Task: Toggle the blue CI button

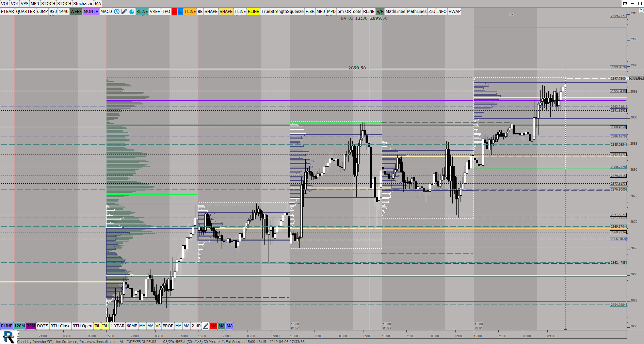Action: click(180, 12)
